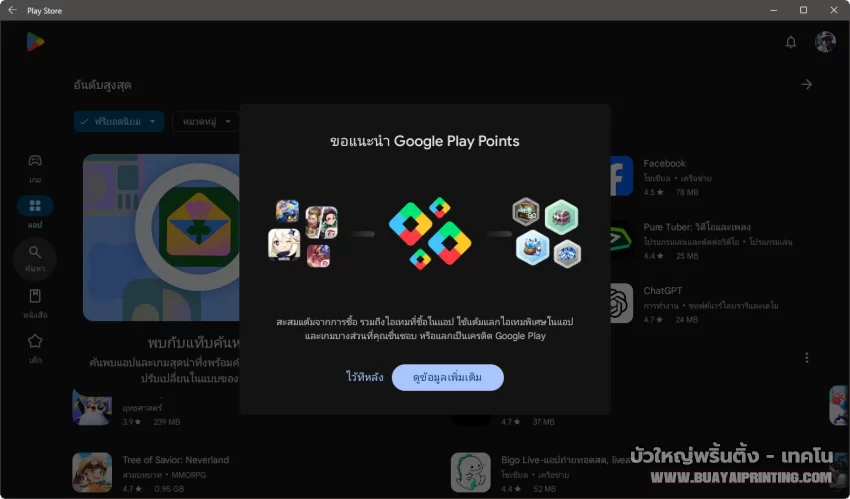The image size is (850, 499).
Task: Maximize the Play Store window
Action: 803,10
